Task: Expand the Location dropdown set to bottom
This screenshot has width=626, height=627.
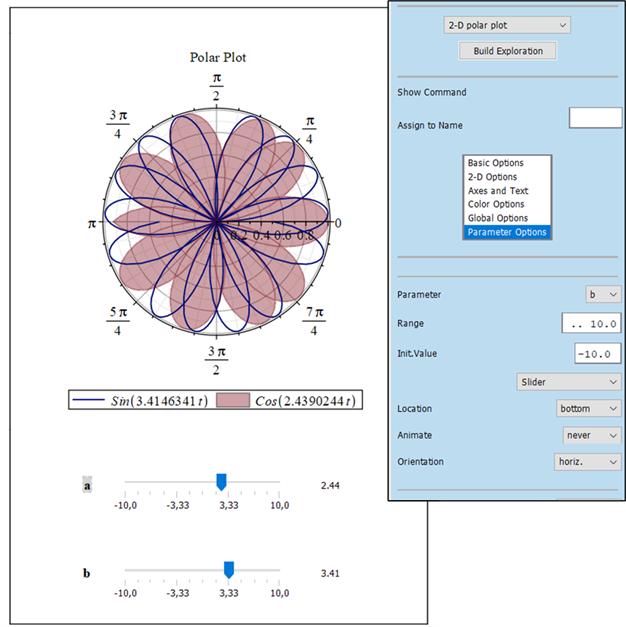Action: coord(588,409)
